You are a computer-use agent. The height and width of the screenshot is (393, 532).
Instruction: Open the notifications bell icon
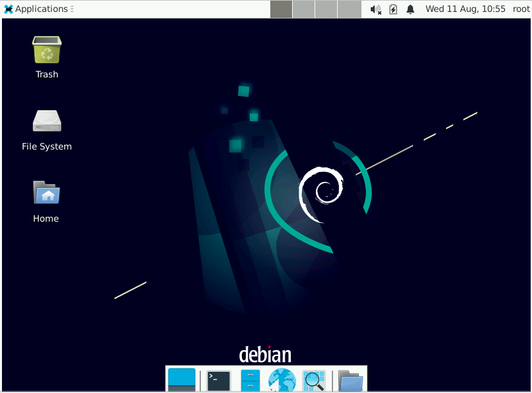410,9
